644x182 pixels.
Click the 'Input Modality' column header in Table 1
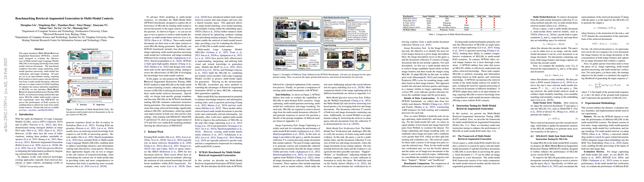click(x=429, y=16)
